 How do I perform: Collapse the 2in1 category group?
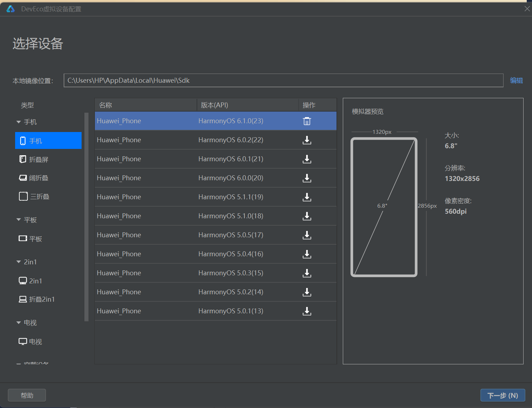point(19,262)
